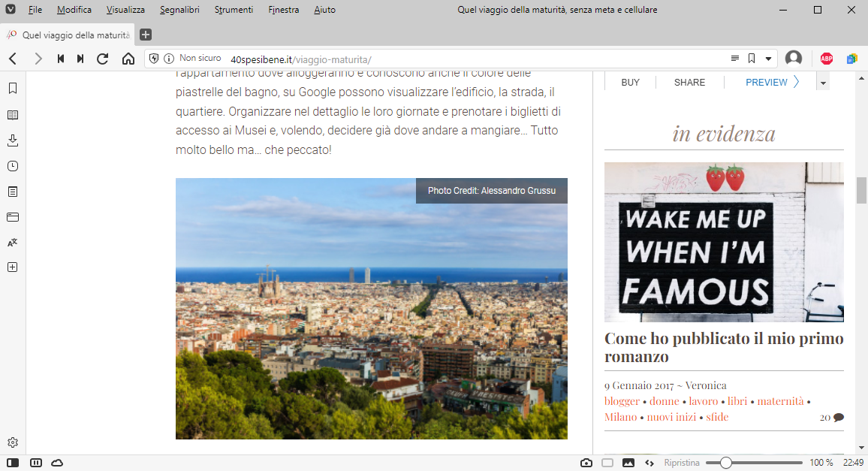Viewport: 868px width, 471px height.
Task: Open the Strumenti menu
Action: (x=234, y=10)
